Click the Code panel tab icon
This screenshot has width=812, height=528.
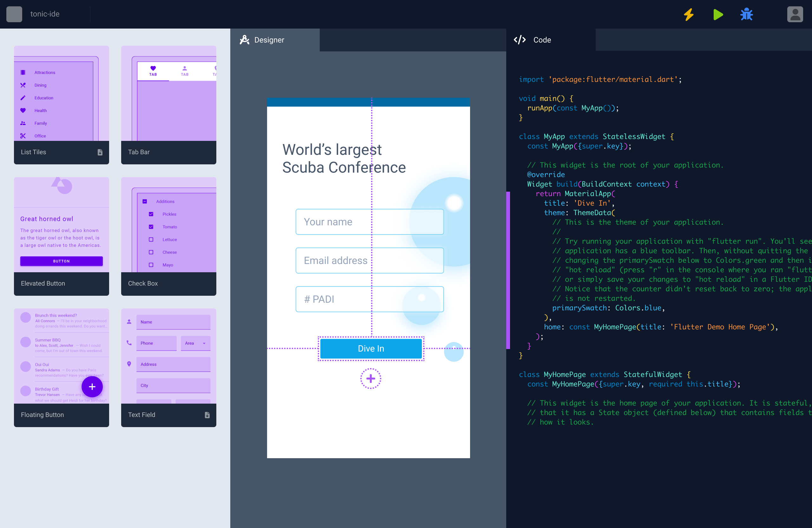pyautogui.click(x=520, y=39)
